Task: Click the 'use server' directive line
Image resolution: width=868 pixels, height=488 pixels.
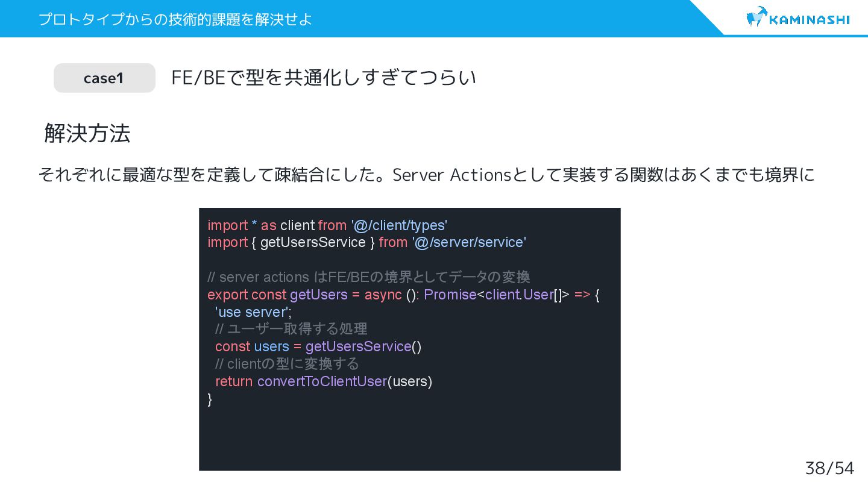Action: click(x=253, y=312)
